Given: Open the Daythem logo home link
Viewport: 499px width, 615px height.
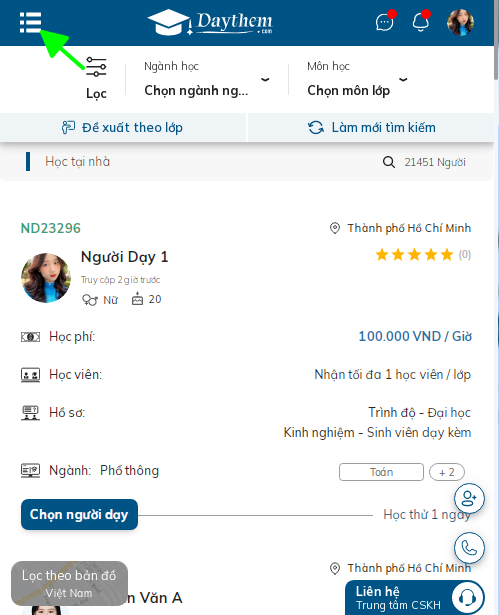Looking at the screenshot, I should pyautogui.click(x=210, y=22).
